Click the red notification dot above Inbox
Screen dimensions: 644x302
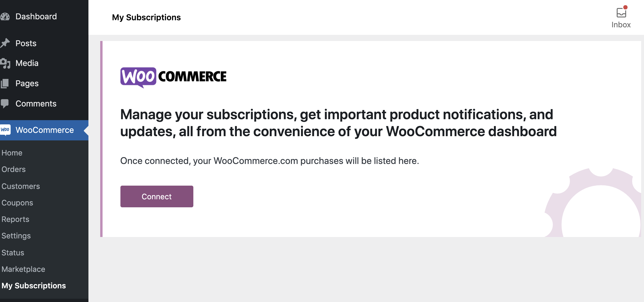click(626, 8)
